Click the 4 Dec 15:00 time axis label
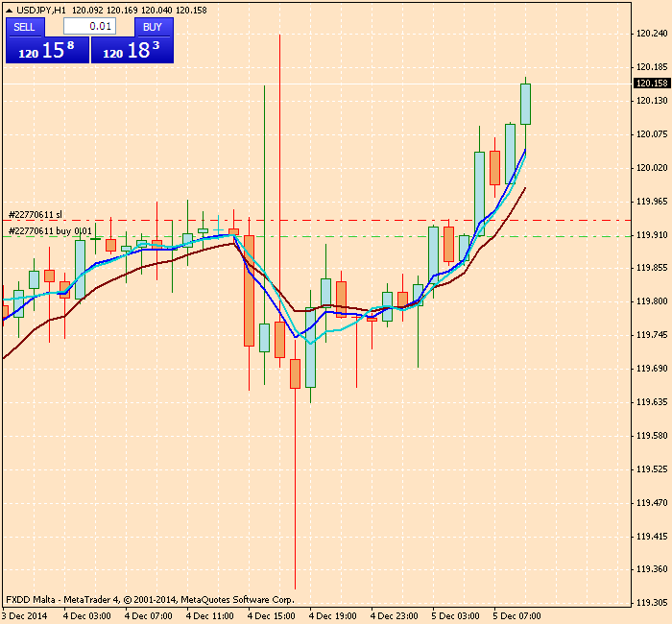This screenshot has width=672, height=624. pos(271,615)
